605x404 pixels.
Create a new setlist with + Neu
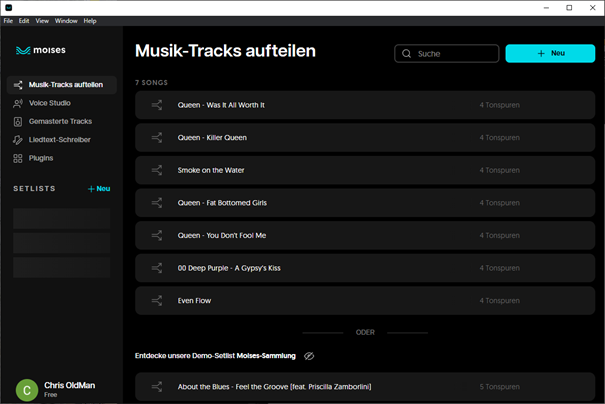tap(99, 189)
